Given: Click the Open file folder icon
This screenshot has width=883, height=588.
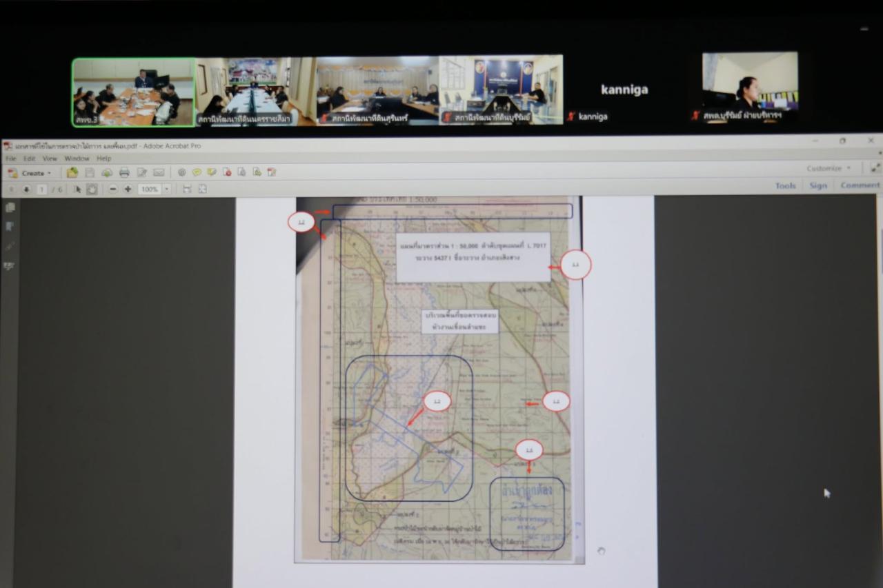Looking at the screenshot, I should [72, 172].
